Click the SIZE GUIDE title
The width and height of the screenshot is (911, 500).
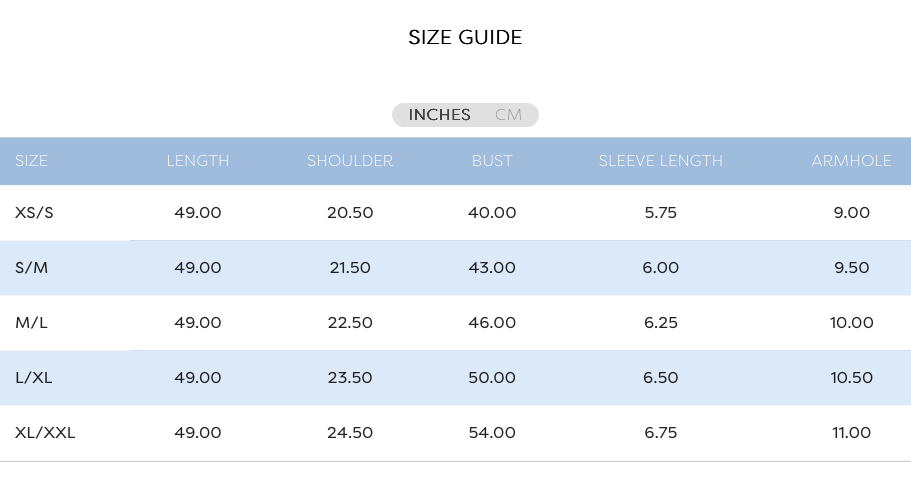pos(465,37)
